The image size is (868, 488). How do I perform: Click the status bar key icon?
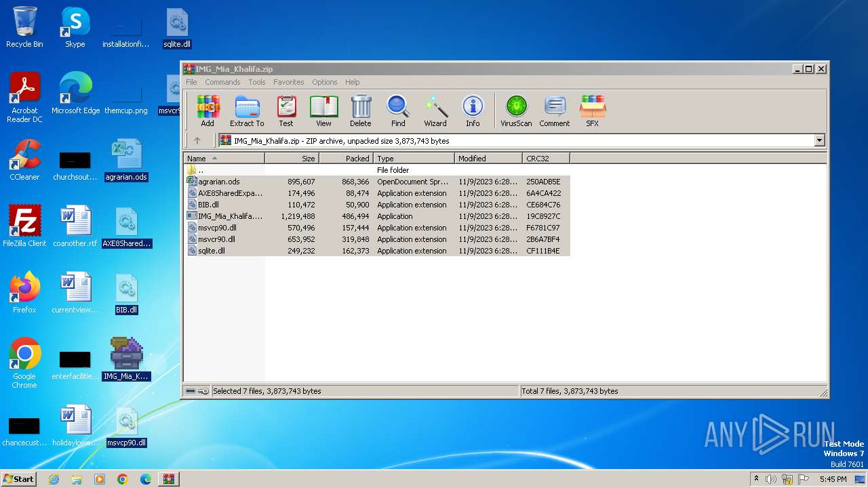pyautogui.click(x=203, y=391)
